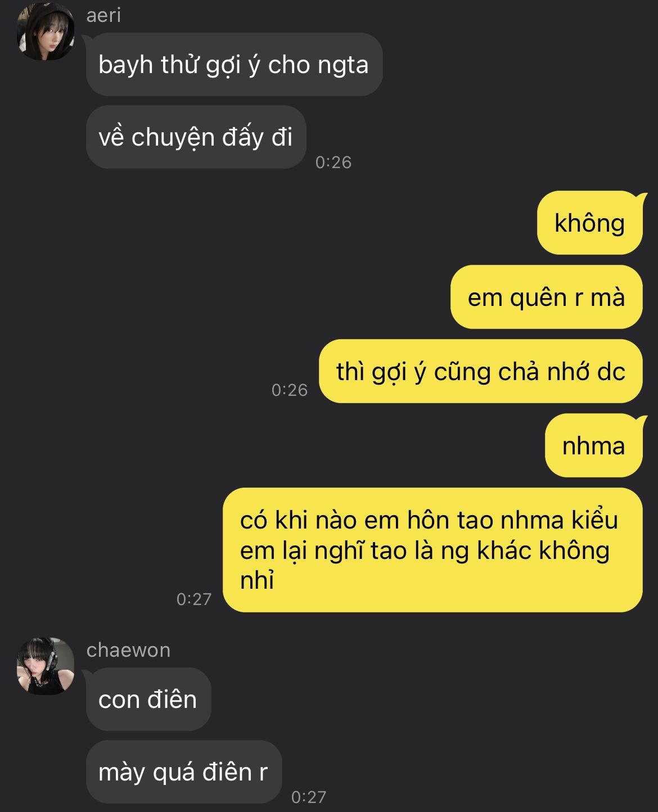Tap the 0:27 timestamp under chaewon's message
The width and height of the screenshot is (658, 812).
pos(309,797)
